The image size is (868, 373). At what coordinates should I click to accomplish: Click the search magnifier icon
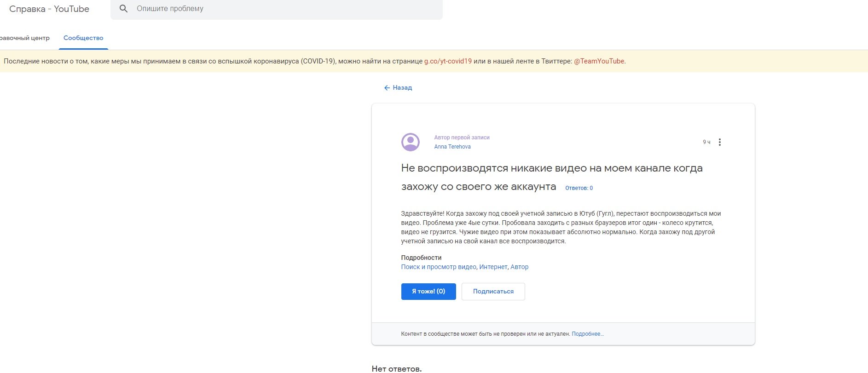click(123, 9)
